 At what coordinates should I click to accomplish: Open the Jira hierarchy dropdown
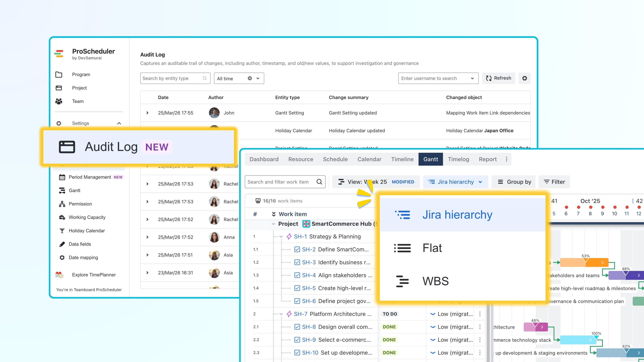(x=455, y=182)
